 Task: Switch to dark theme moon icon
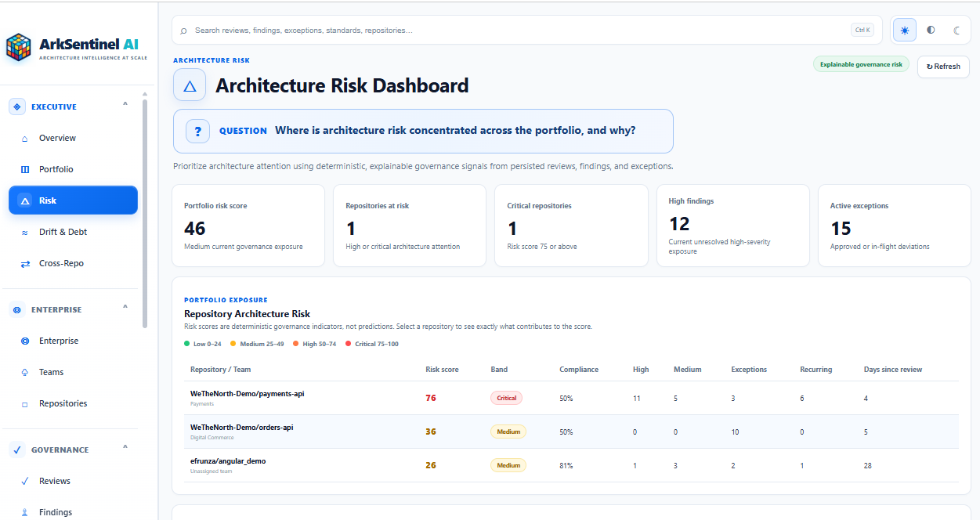coord(956,31)
